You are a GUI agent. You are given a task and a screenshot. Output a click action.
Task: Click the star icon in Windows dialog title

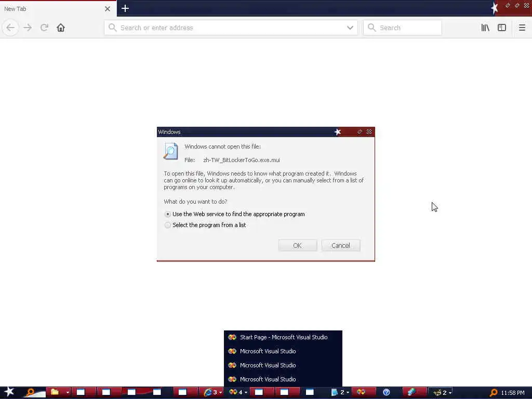tap(338, 132)
